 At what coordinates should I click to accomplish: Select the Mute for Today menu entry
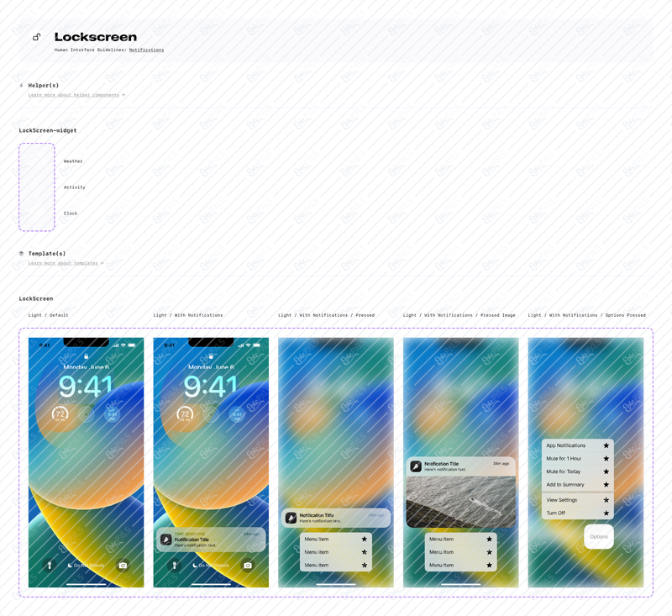pyautogui.click(x=578, y=471)
